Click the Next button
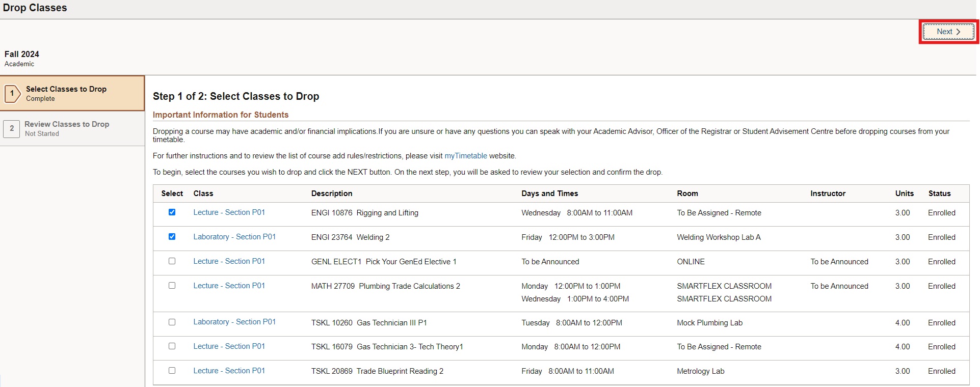 (948, 32)
